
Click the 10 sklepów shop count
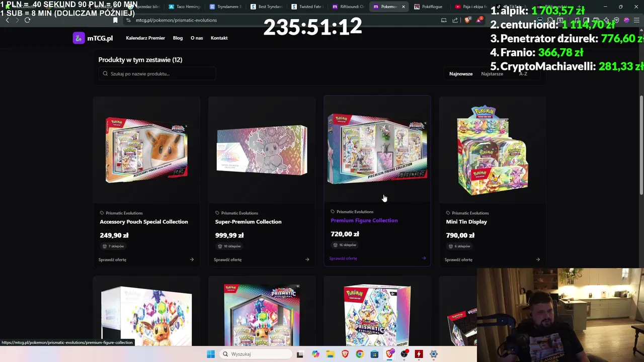[x=229, y=246]
